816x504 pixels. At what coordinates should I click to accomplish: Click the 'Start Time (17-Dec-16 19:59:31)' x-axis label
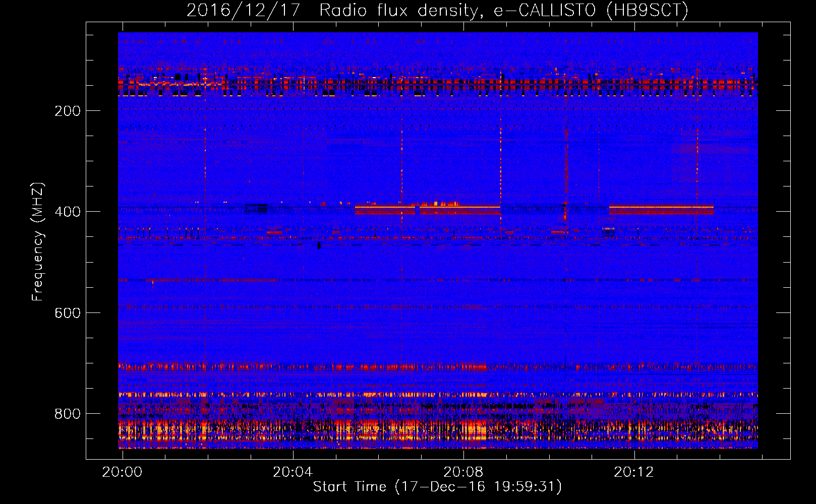click(x=437, y=487)
